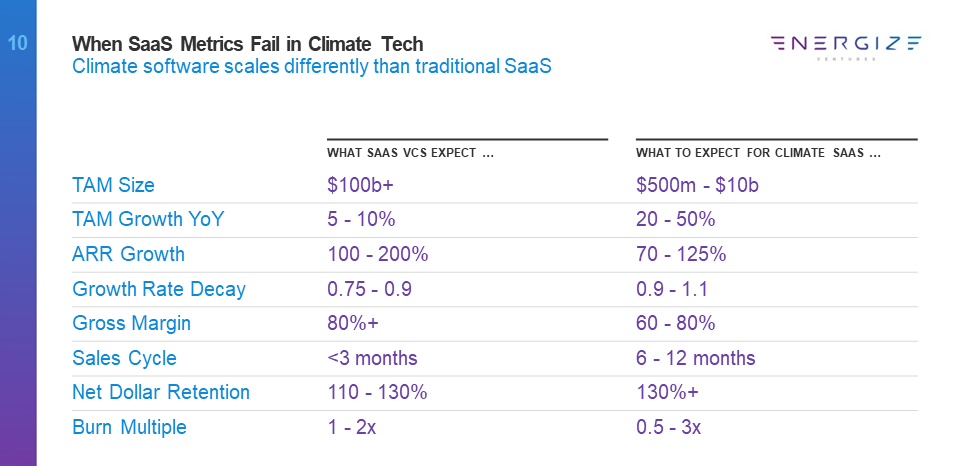Select the 'Growth Rate Decay' label
This screenshot has height=466, width=954.
coord(159,290)
